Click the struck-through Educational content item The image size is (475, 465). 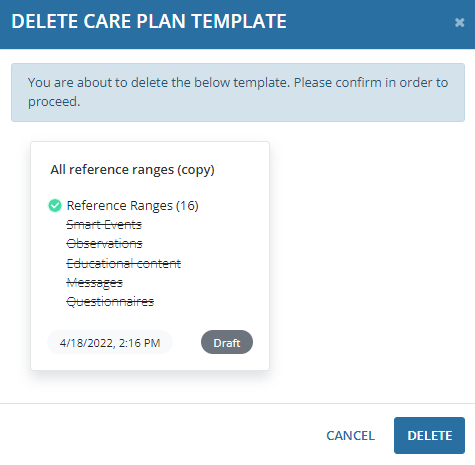pyautogui.click(x=124, y=263)
